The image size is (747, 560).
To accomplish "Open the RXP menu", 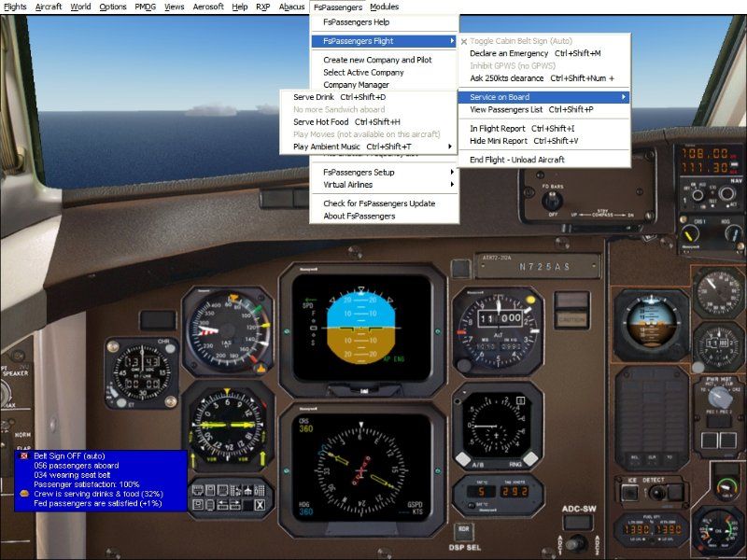I will (263, 7).
